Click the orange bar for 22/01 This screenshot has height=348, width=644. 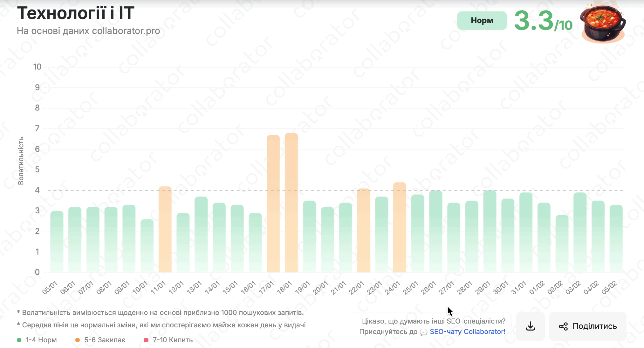pos(363,231)
